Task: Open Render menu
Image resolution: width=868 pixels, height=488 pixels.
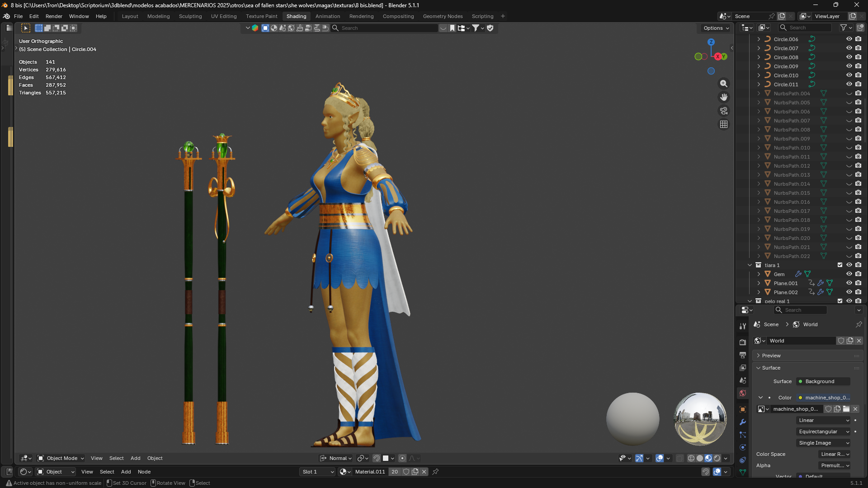Action: pyautogui.click(x=54, y=16)
